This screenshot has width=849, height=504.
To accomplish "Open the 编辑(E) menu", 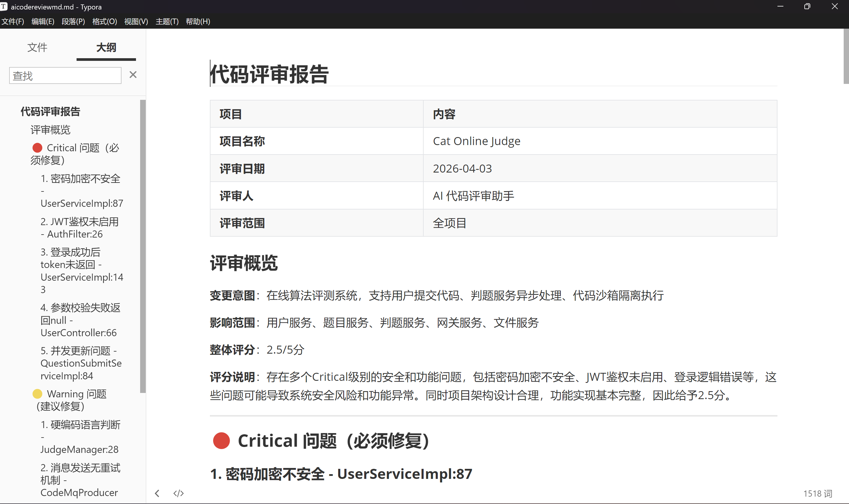I will click(43, 21).
